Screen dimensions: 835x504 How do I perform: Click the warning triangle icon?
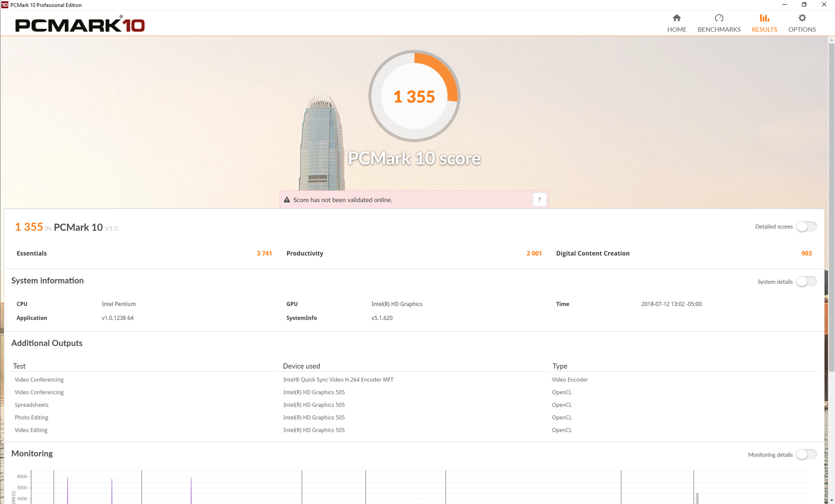[287, 200]
